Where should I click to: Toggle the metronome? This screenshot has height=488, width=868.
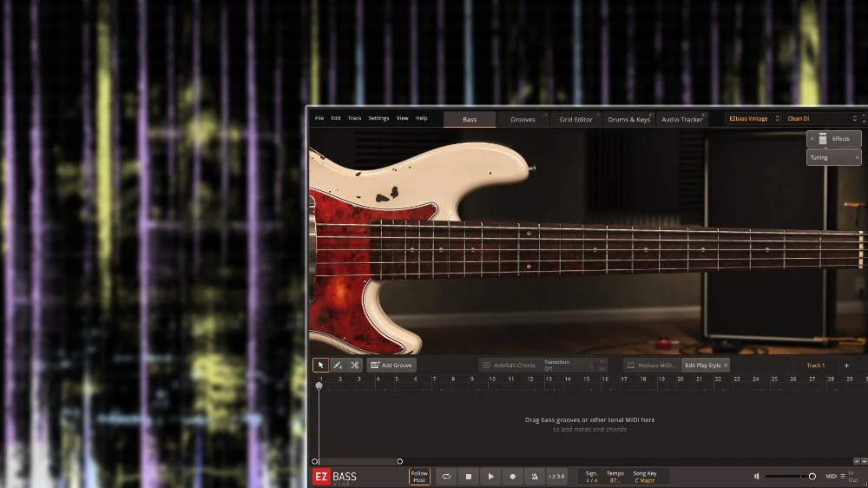pos(534,477)
